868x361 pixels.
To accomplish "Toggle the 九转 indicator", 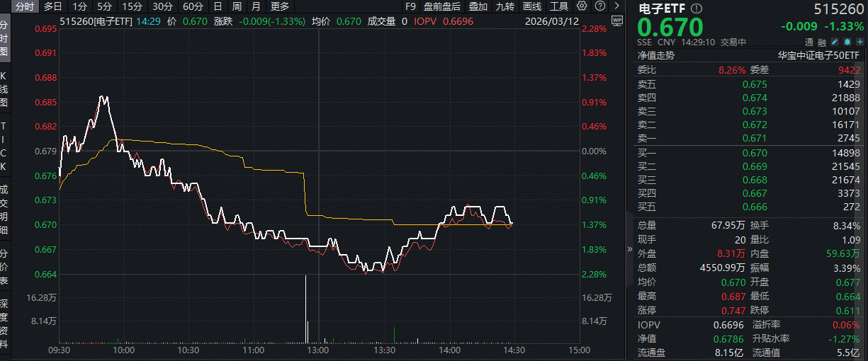I will (x=505, y=6).
